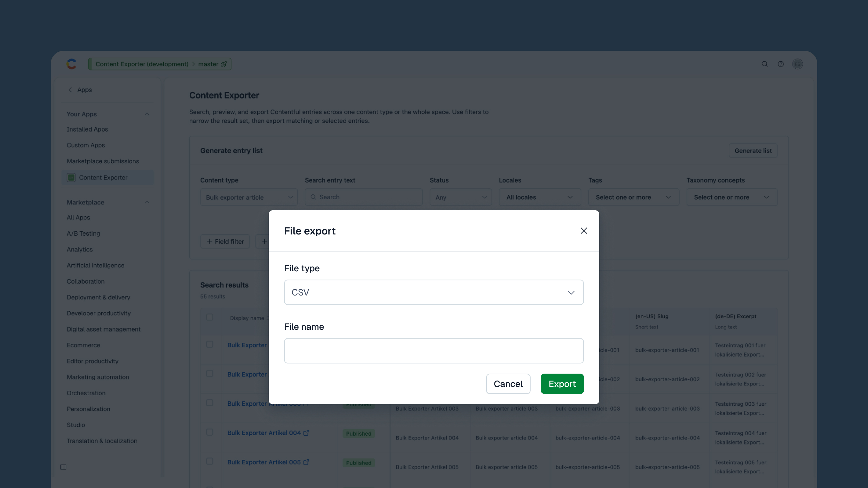Viewport: 868px width, 488px height.
Task: Toggle the select-all header checkbox
Action: point(209,317)
